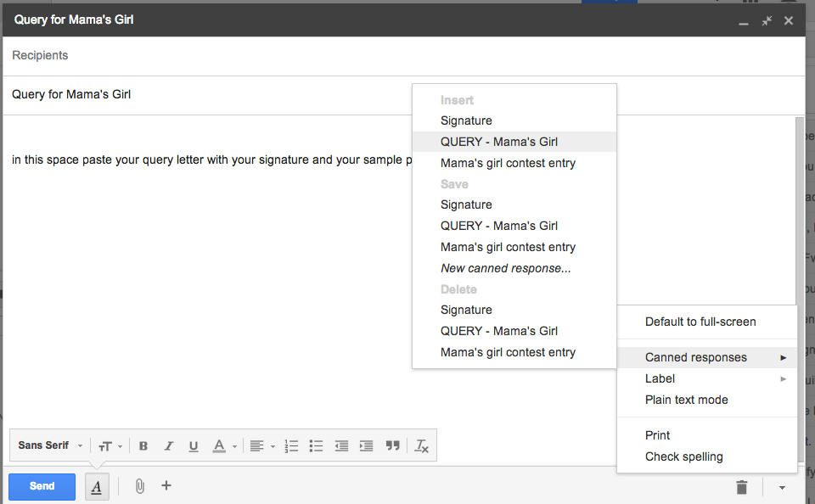Decrease the indent level

tap(341, 445)
